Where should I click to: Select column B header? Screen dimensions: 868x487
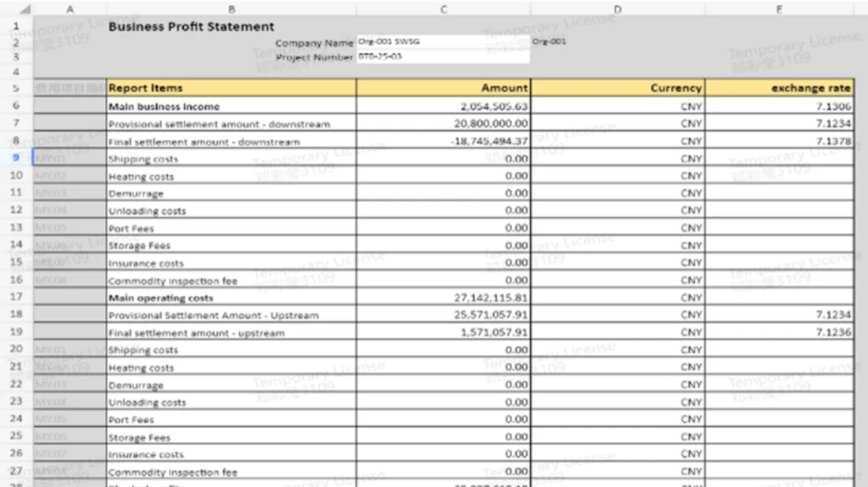coord(231,9)
